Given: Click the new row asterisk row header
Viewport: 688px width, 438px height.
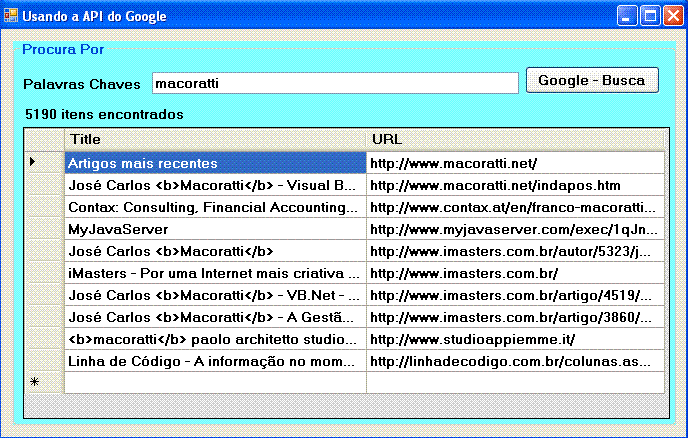Looking at the screenshot, I should (x=44, y=382).
